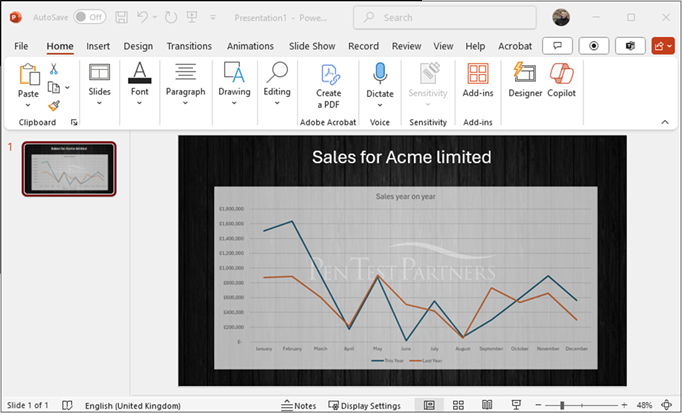Image resolution: width=682 pixels, height=413 pixels.
Task: Open the Copy options dropdown arrow
Action: point(67,87)
